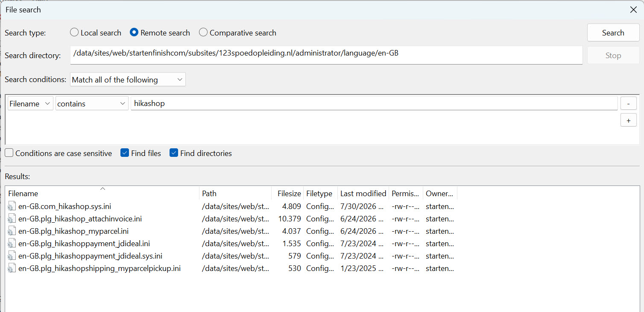Sort results by Filename column header
644x312 pixels.
(102, 194)
